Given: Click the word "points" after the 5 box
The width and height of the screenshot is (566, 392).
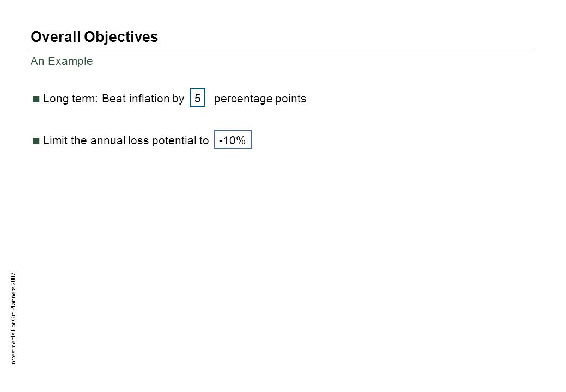Looking at the screenshot, I should pos(290,99).
